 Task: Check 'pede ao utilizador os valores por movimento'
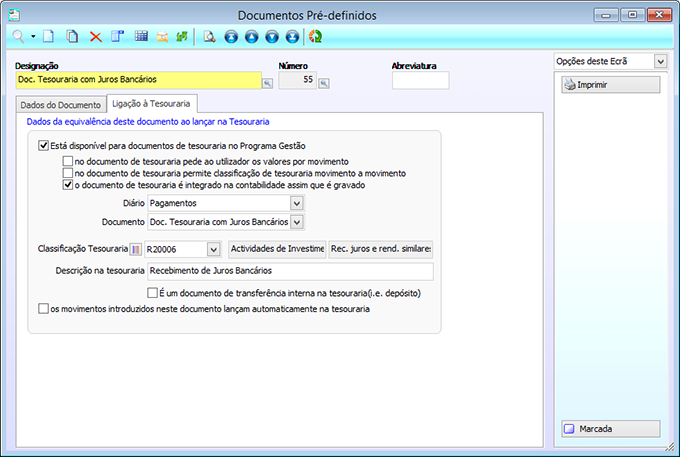[68, 161]
